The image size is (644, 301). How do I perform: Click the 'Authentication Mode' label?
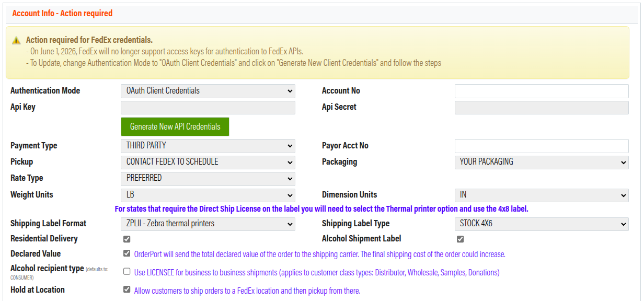(45, 91)
